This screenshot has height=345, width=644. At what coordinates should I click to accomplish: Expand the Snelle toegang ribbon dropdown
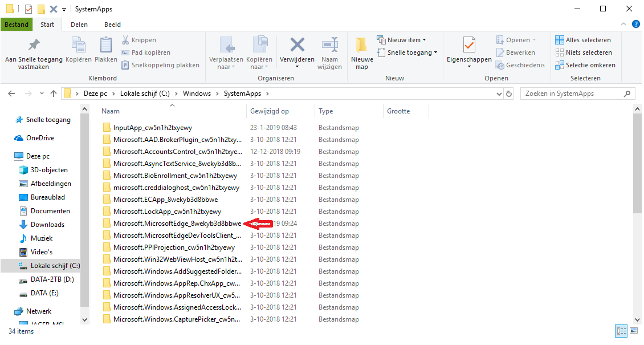coord(436,52)
